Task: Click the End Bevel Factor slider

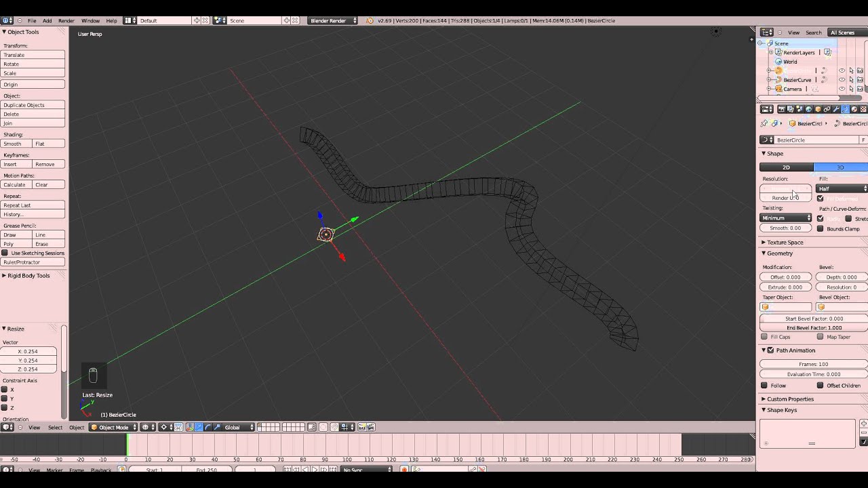Action: 814,327
